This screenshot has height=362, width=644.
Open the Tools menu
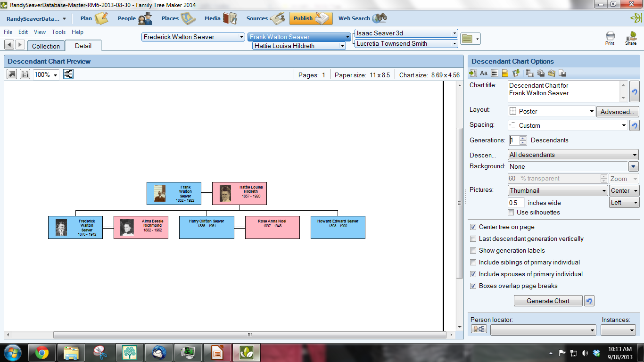click(x=59, y=32)
